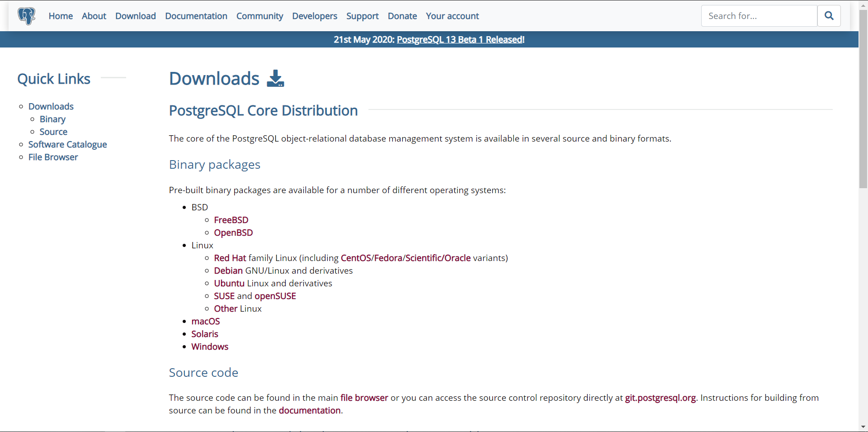This screenshot has height=432, width=868.
Task: Open the Developers section
Action: pos(315,16)
